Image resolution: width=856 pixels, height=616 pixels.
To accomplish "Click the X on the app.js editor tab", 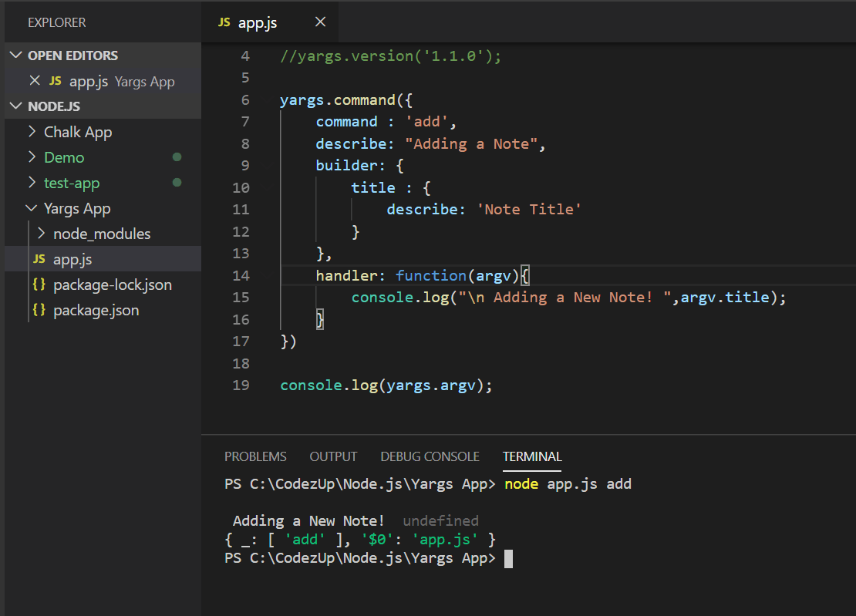I will point(320,22).
